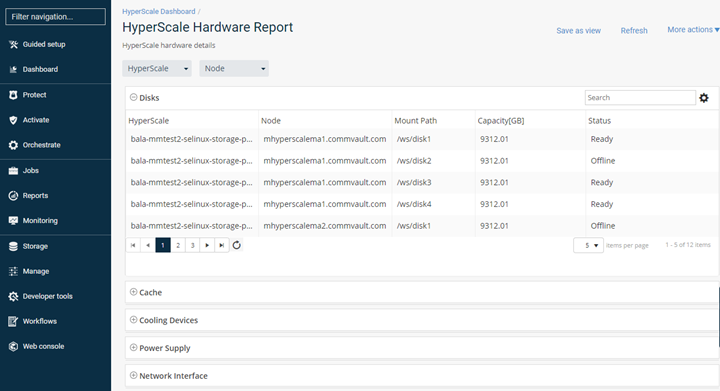Expand the Cache section

tap(134, 292)
